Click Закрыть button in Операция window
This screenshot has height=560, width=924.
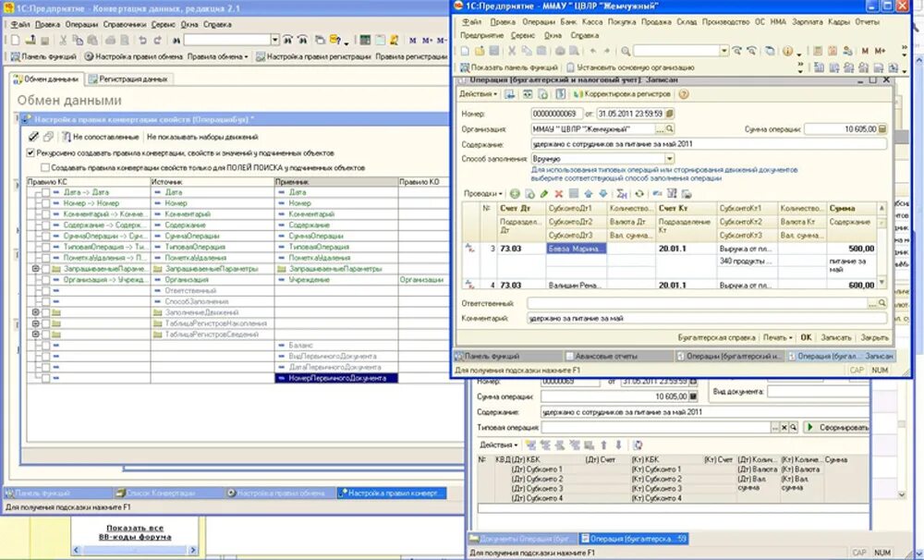tap(874, 338)
